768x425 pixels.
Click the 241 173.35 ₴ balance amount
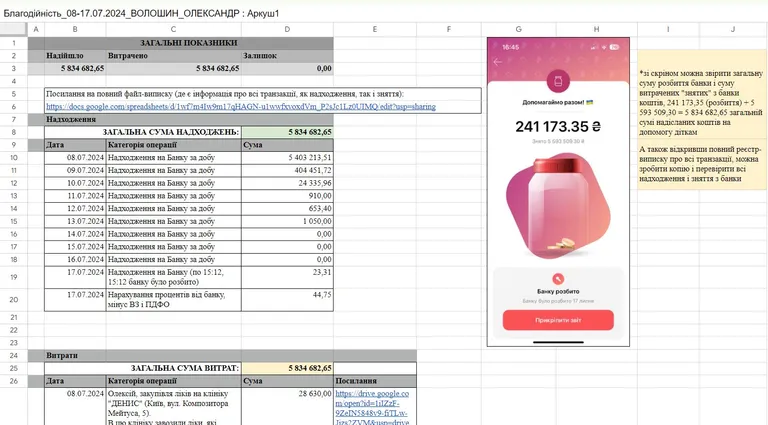pyautogui.click(x=558, y=127)
